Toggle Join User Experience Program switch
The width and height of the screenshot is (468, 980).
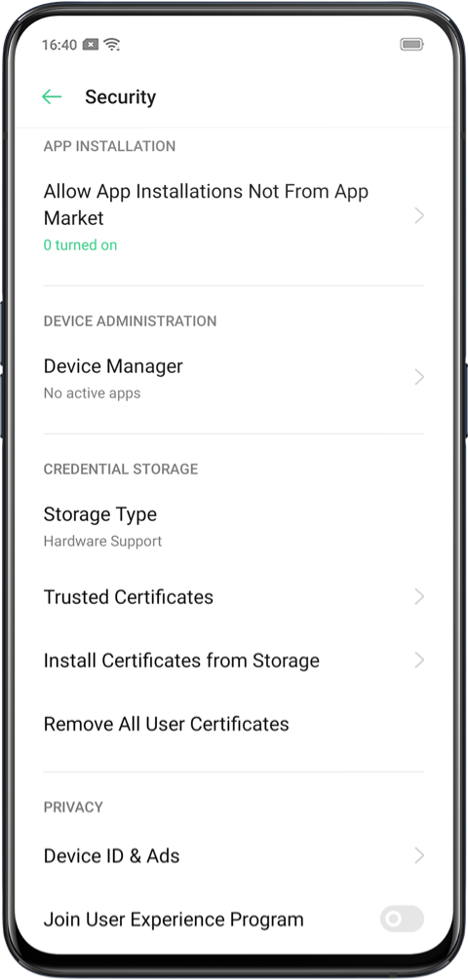pos(402,919)
